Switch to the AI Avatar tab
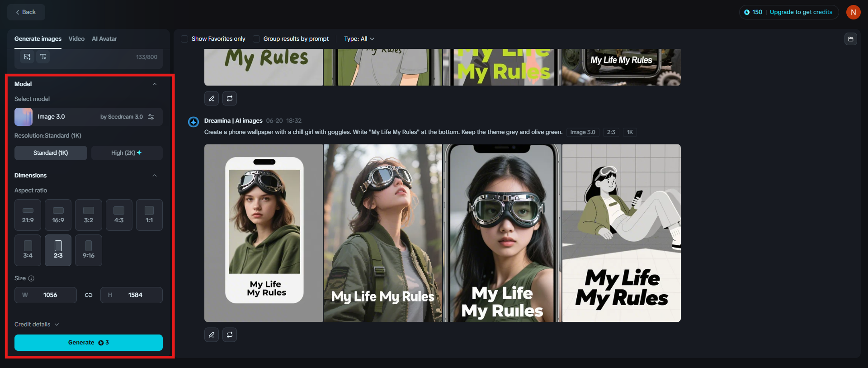The height and width of the screenshot is (368, 868). click(104, 39)
